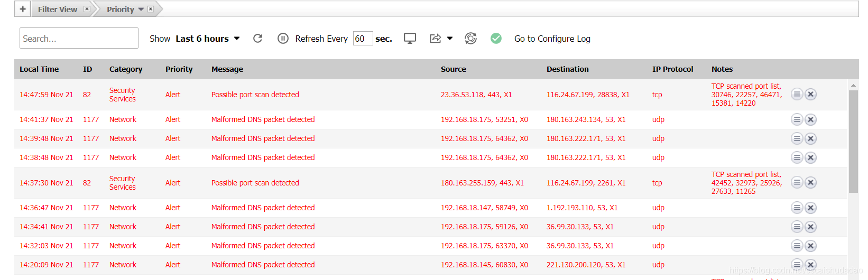Open details for 14:36:47 DNS event
Viewport: 868px width, 280px height.
(797, 208)
